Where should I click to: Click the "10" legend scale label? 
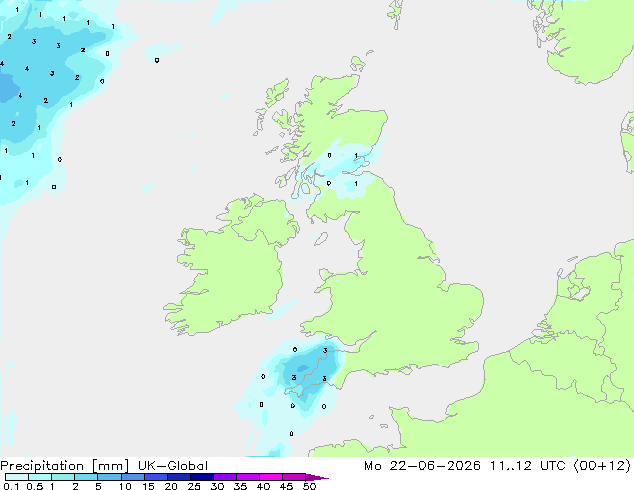(x=125, y=486)
